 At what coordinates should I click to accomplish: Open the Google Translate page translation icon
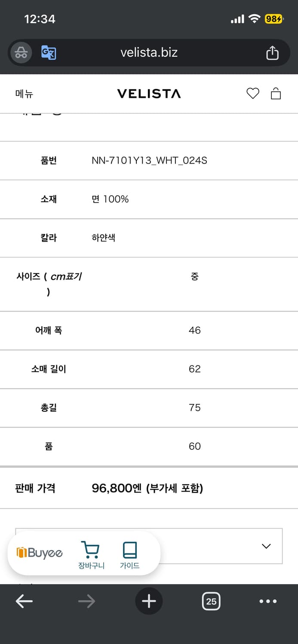point(49,52)
